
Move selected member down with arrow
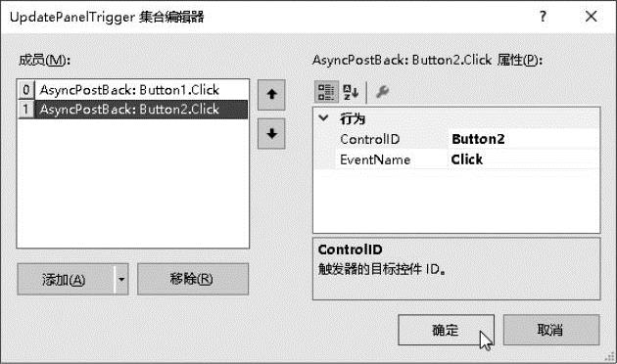tap(271, 134)
